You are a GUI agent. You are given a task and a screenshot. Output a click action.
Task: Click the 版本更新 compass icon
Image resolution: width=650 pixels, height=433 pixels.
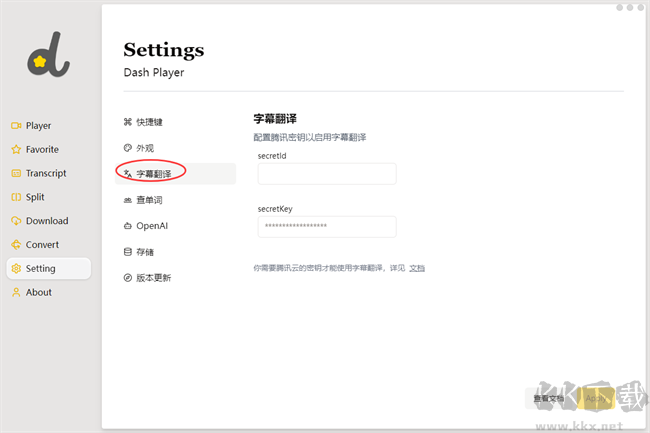tap(128, 278)
